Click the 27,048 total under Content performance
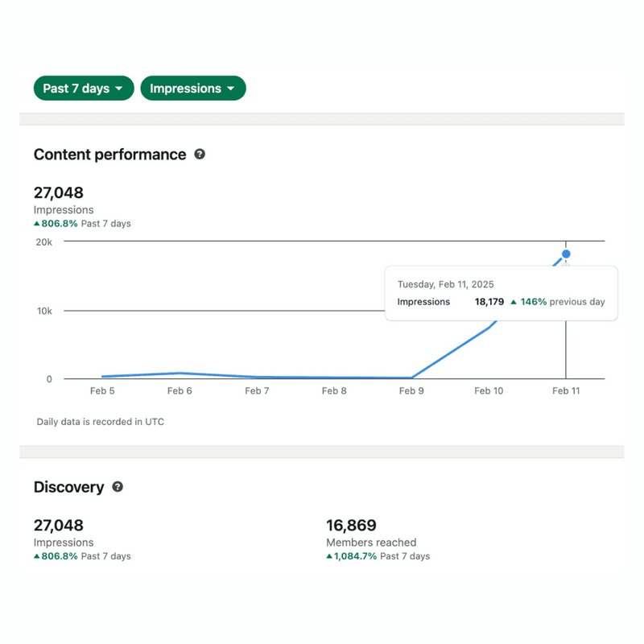 [x=58, y=192]
